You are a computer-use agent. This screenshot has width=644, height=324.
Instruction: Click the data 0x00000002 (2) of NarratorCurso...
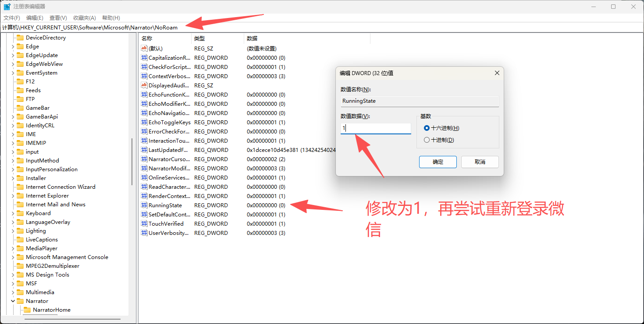tap(266, 159)
